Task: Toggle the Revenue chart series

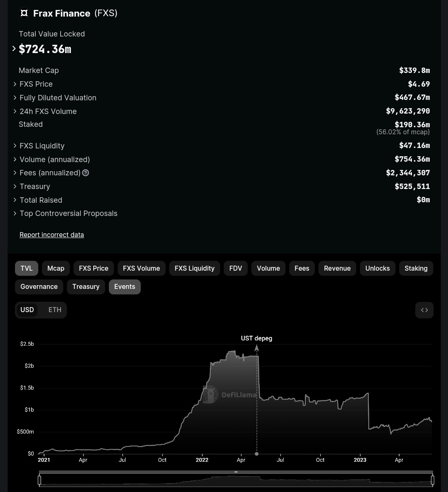Action: click(x=337, y=268)
